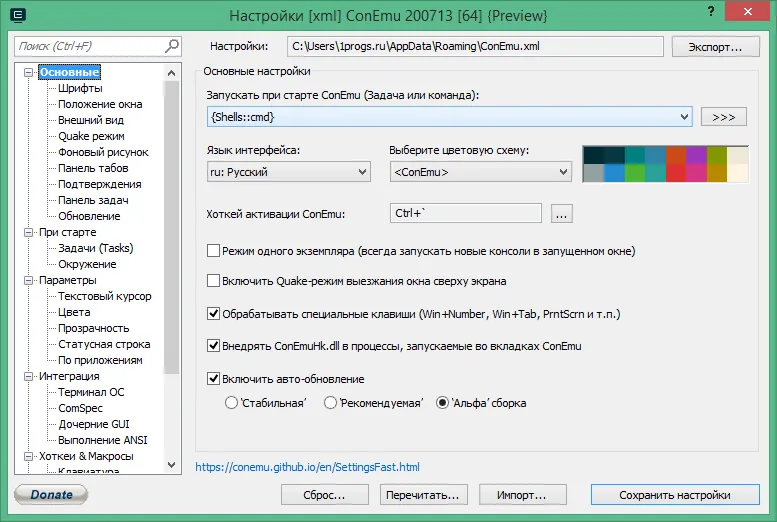777x522 pixels.
Task: Click the purple swatch in color palette
Action: click(x=696, y=155)
